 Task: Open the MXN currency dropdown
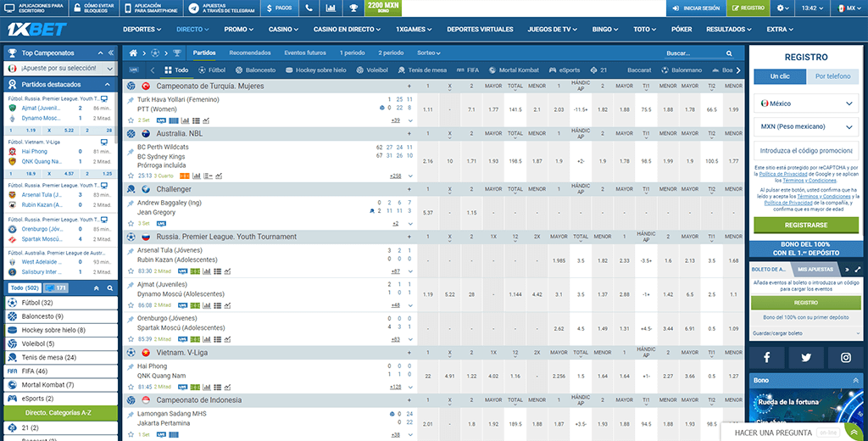(806, 127)
